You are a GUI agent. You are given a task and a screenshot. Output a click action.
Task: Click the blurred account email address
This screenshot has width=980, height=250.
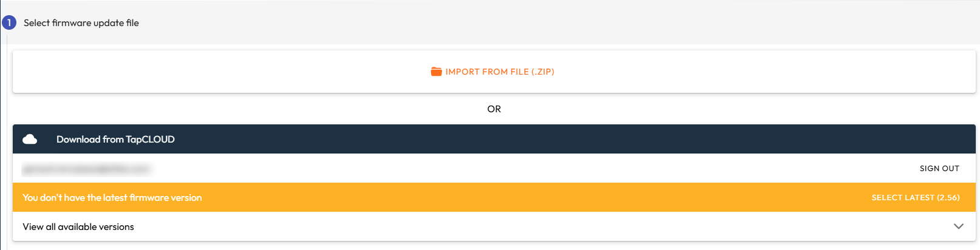tap(86, 169)
